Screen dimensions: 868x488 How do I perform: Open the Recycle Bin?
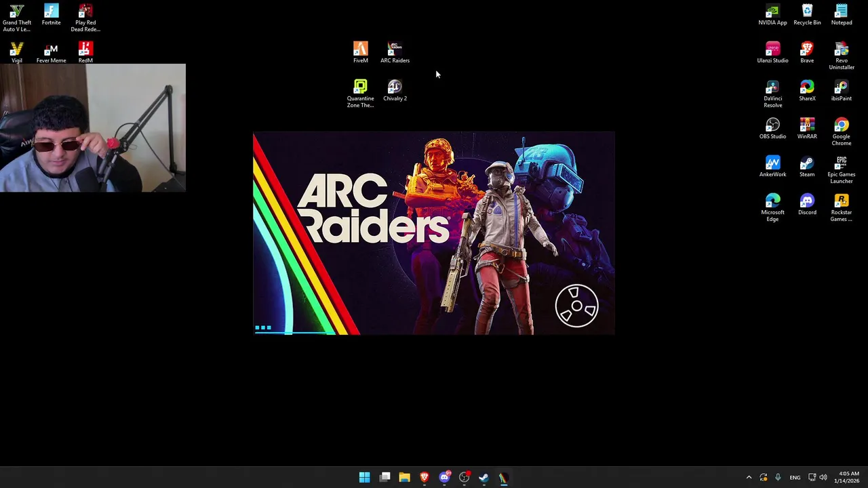[807, 15]
